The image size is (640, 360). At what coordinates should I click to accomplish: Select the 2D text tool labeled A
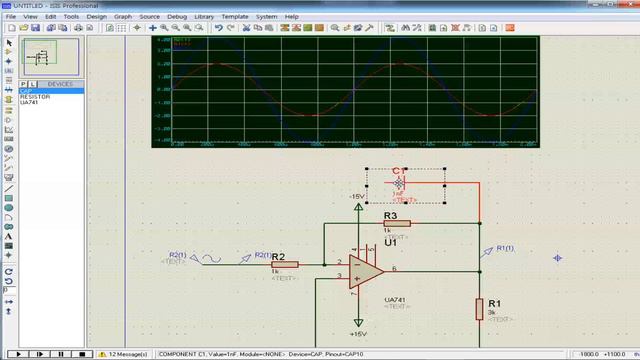pos(9,237)
